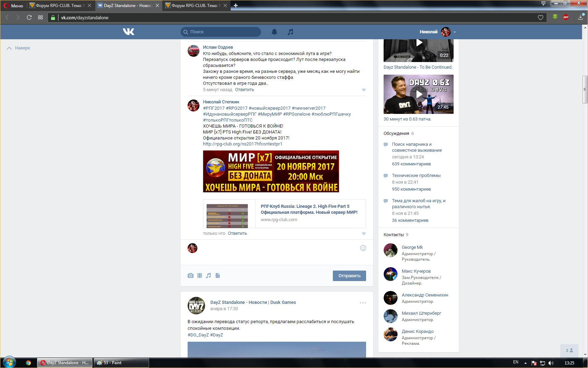Open post options three dots menu

[363, 303]
